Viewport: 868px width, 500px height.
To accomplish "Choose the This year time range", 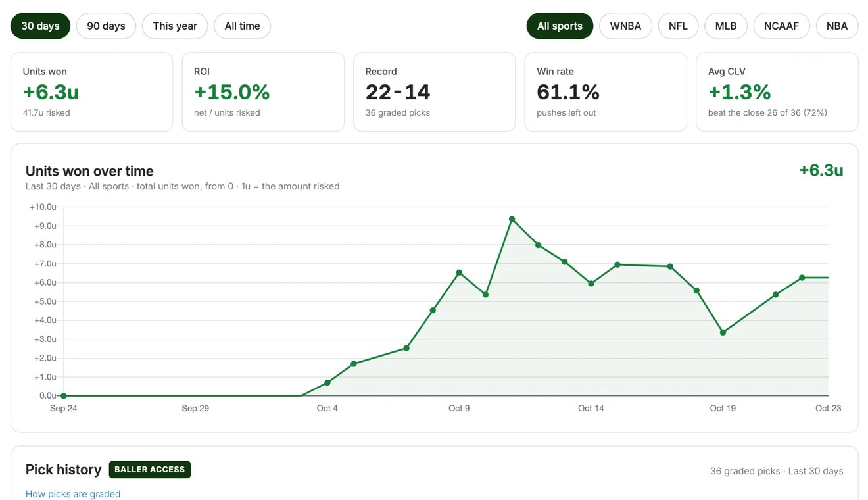I will (175, 26).
